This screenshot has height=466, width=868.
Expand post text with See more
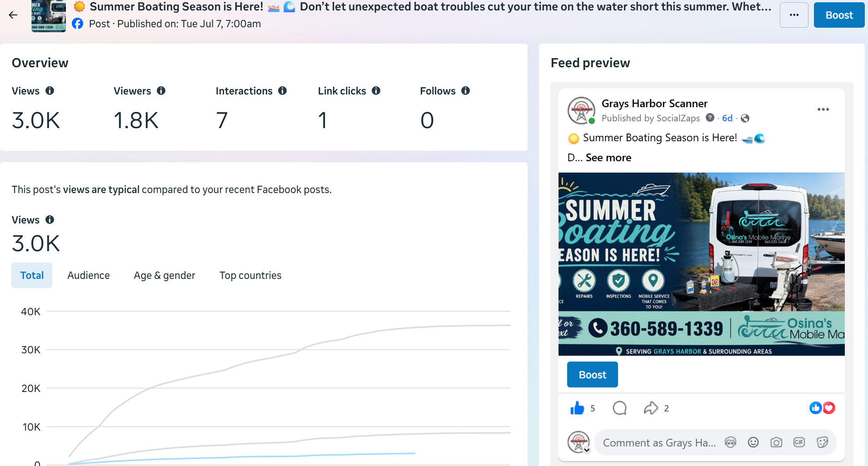609,158
